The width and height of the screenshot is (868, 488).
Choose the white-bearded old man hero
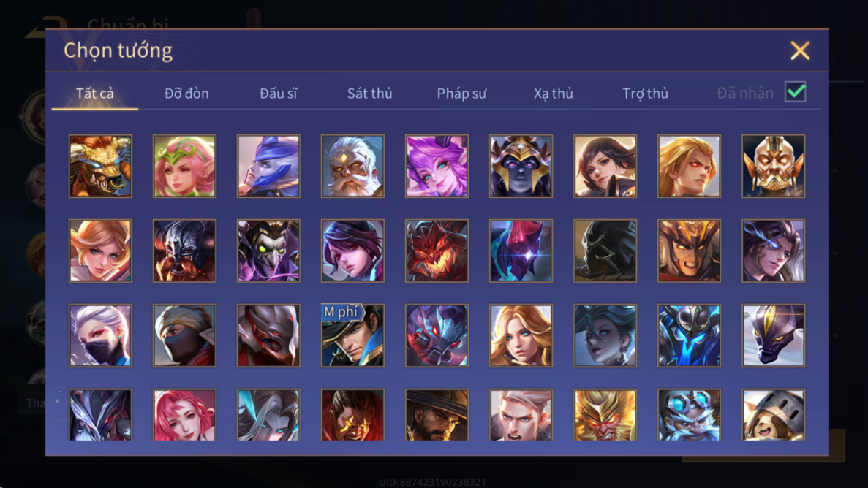(x=352, y=166)
